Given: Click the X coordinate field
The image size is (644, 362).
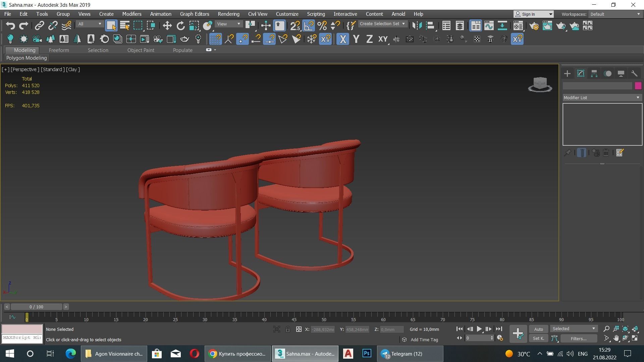Looking at the screenshot, I should click(323, 329).
